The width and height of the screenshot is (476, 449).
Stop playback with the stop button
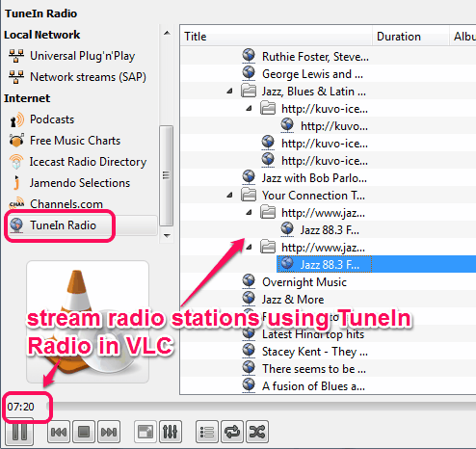[84, 432]
